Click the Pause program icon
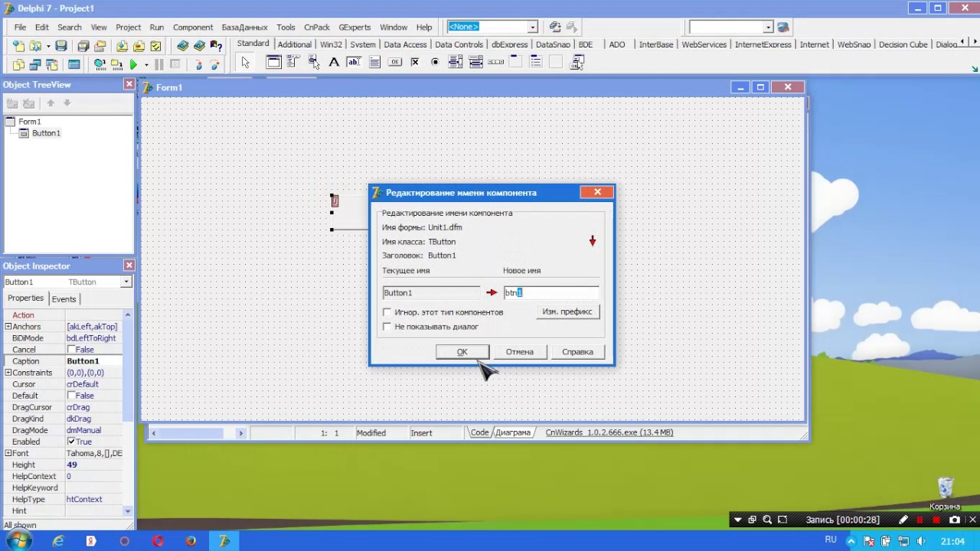Image resolution: width=980 pixels, height=551 pixels. [x=159, y=64]
